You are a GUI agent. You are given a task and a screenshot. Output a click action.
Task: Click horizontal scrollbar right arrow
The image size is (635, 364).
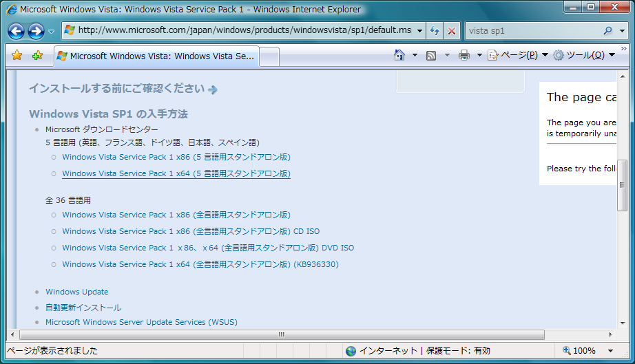click(611, 335)
